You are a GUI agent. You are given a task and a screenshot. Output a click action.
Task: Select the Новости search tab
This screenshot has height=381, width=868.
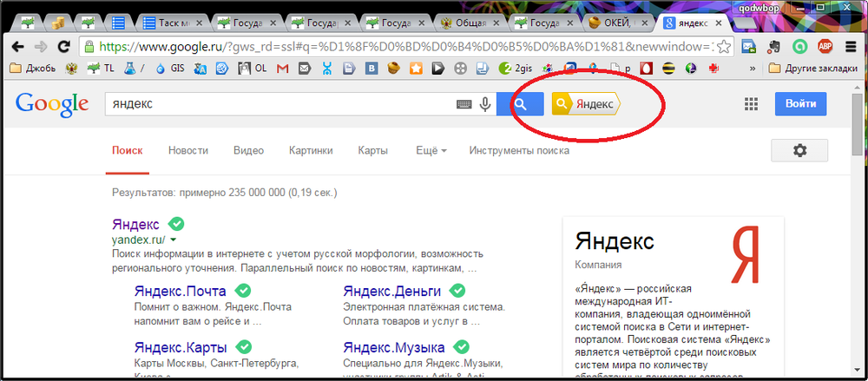click(188, 151)
